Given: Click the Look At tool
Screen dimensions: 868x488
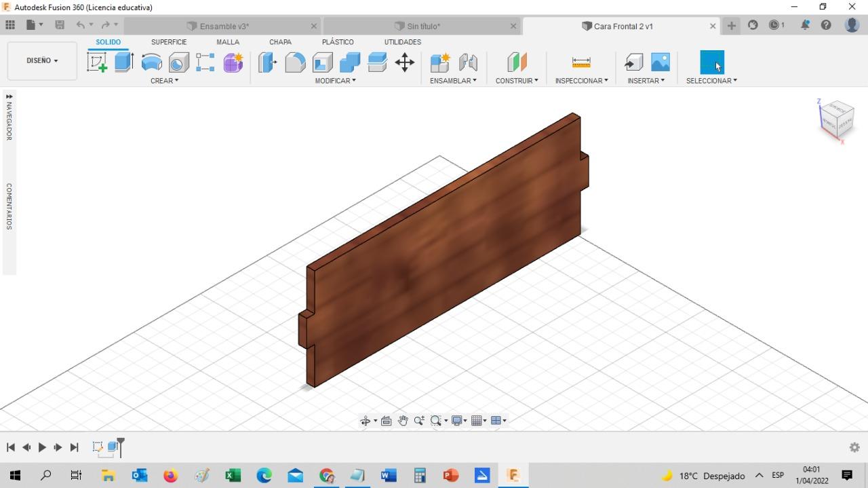Looking at the screenshot, I should (x=386, y=421).
